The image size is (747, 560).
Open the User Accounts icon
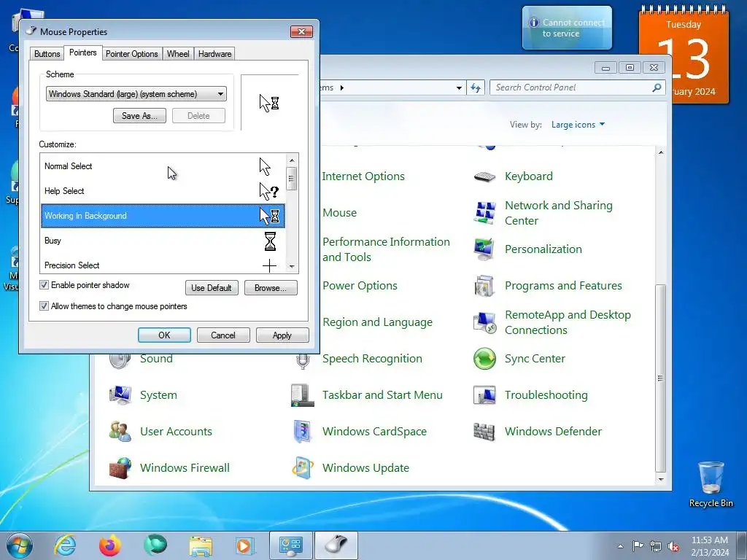tap(120, 432)
